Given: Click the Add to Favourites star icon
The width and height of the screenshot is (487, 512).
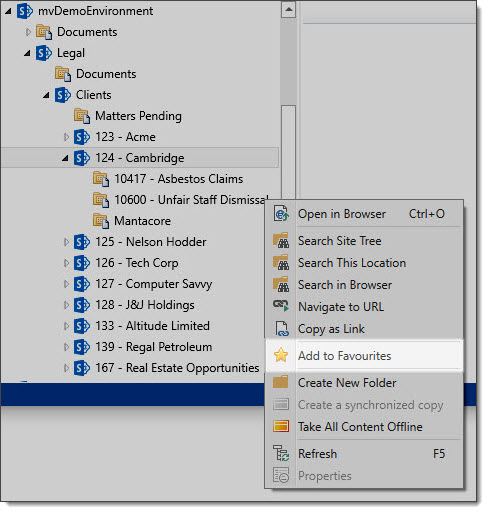Looking at the screenshot, I should pyautogui.click(x=281, y=355).
